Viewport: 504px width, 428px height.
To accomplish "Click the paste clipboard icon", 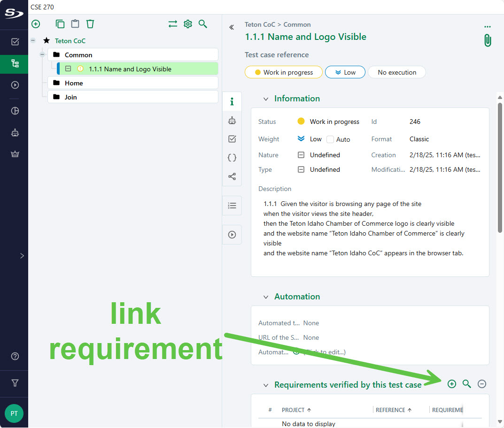I will coord(75,24).
